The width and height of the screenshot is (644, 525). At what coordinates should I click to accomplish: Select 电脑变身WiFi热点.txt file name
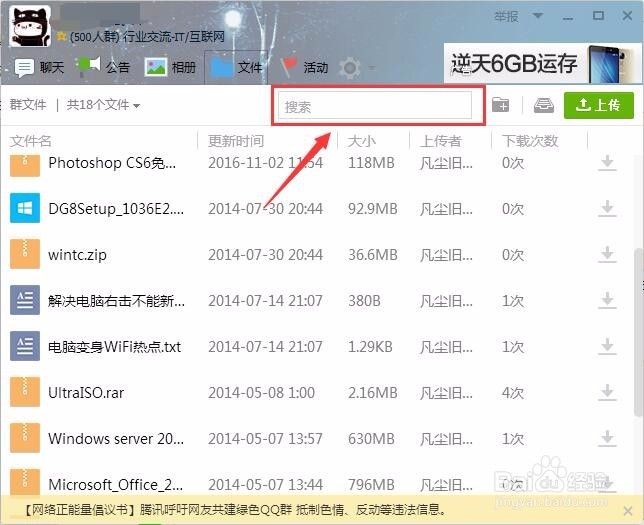[114, 347]
